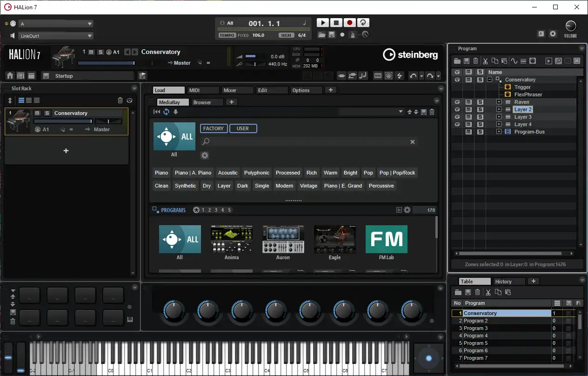Click the Slot Rack trash icon

[x=120, y=101]
